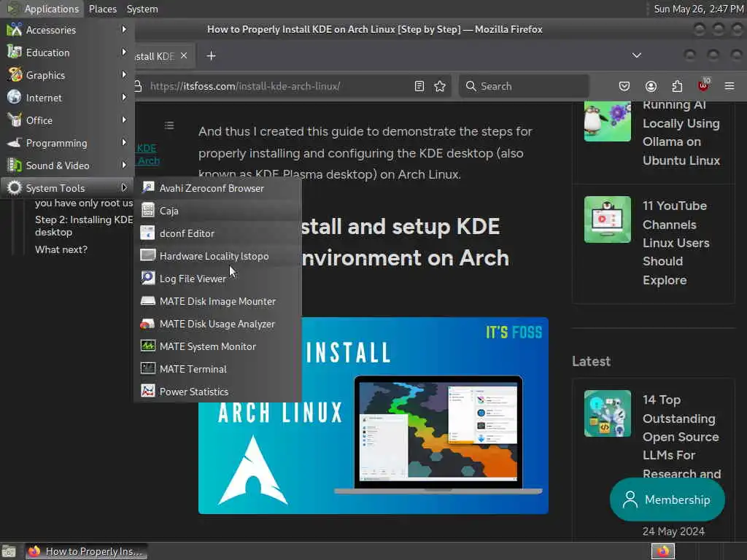Expand the Education submenu

tap(67, 52)
